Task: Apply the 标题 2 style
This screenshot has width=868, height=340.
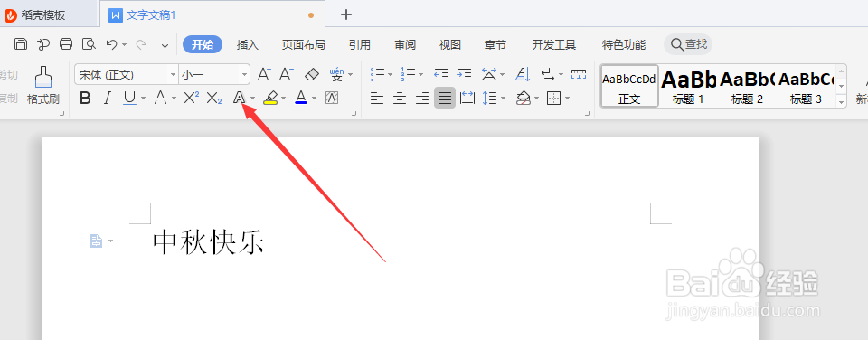Action: click(x=747, y=87)
